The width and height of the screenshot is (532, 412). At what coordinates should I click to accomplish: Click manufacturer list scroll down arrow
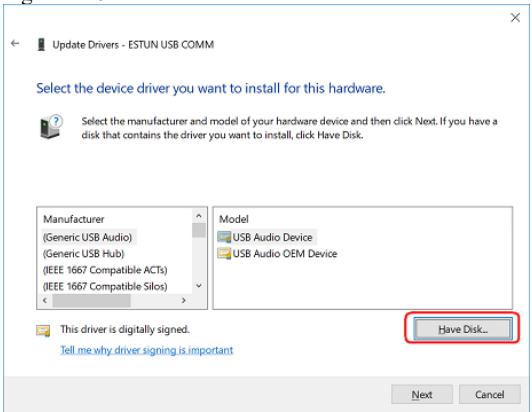click(x=199, y=286)
